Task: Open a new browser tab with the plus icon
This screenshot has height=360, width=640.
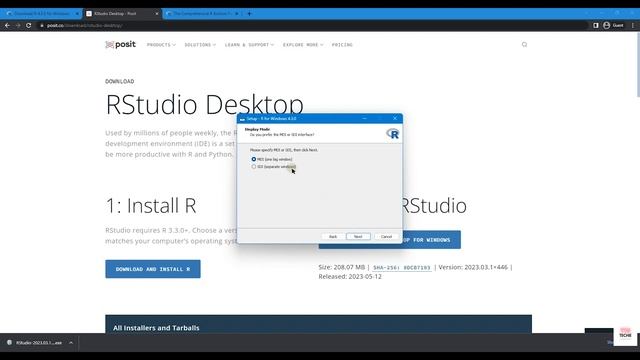Action: coord(249,13)
